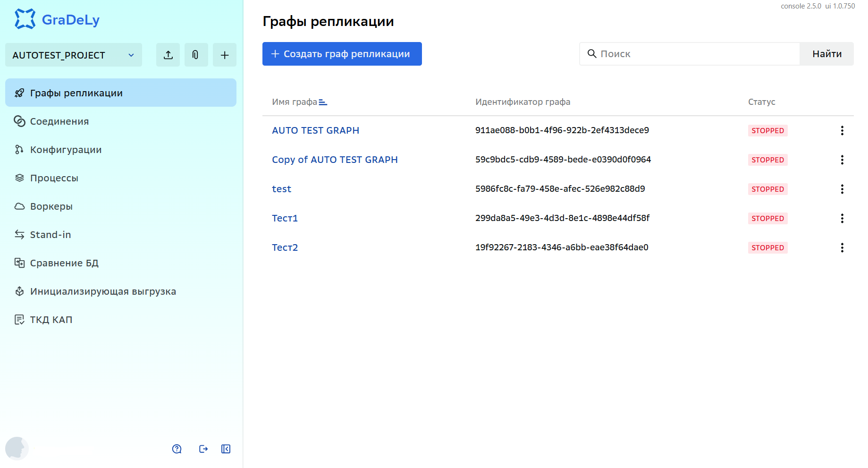
Task: Navigate to Процессы section
Action: (121, 178)
